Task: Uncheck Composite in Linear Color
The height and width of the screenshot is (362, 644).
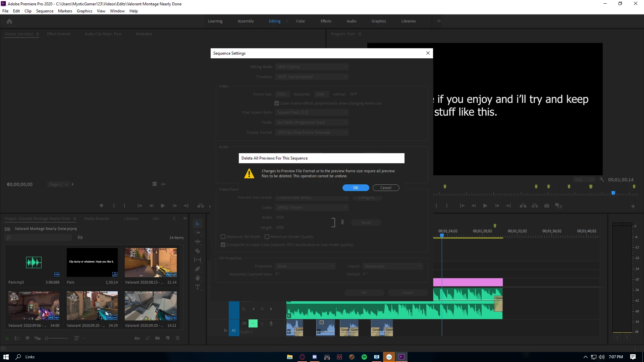Action: [x=223, y=245]
